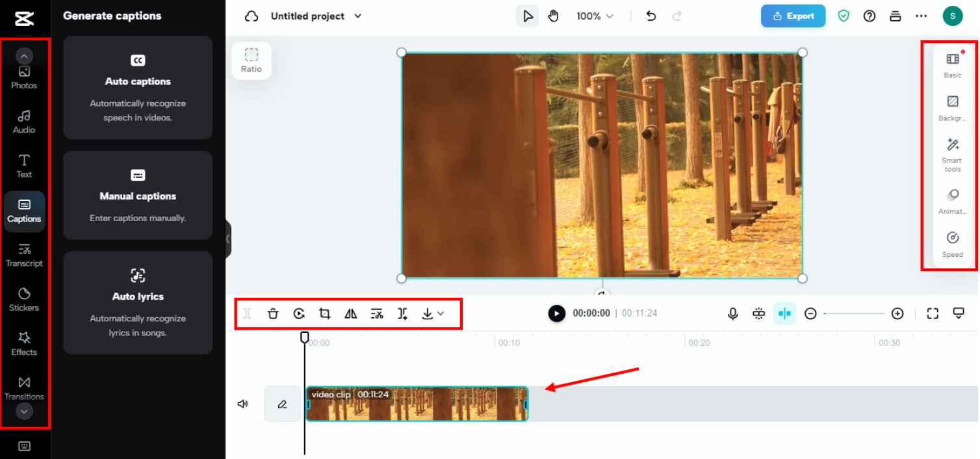
Task: Toggle the timeline magnet snapping icon
Action: [x=759, y=314]
